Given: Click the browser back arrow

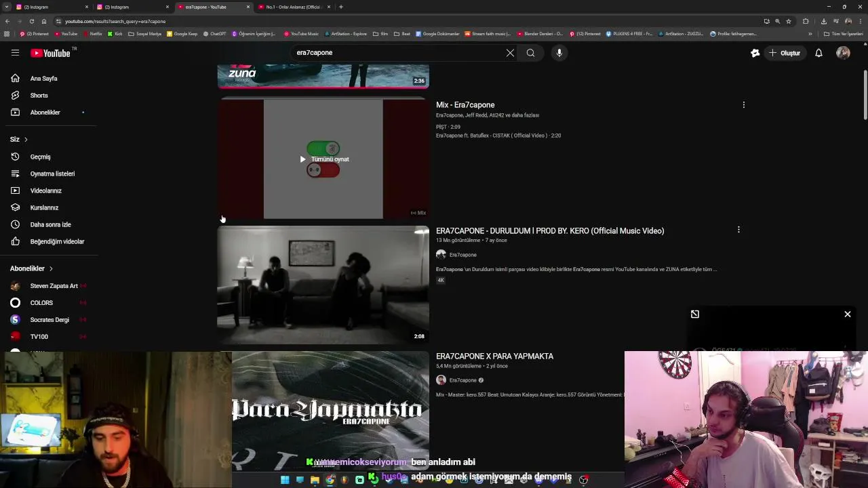Looking at the screenshot, I should 7,21.
